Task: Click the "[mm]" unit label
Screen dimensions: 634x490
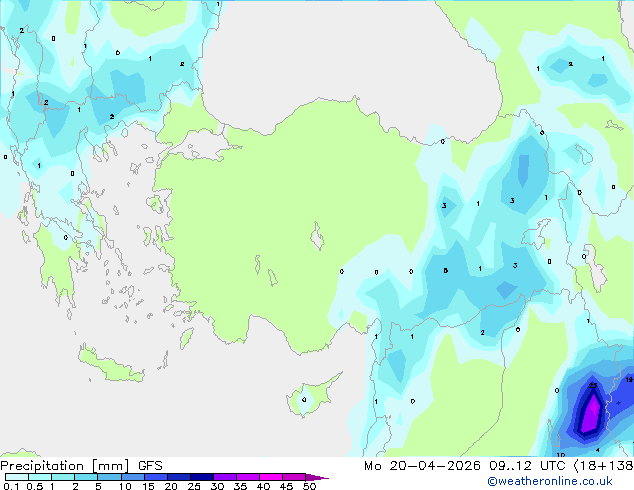Action: pyautogui.click(x=111, y=466)
